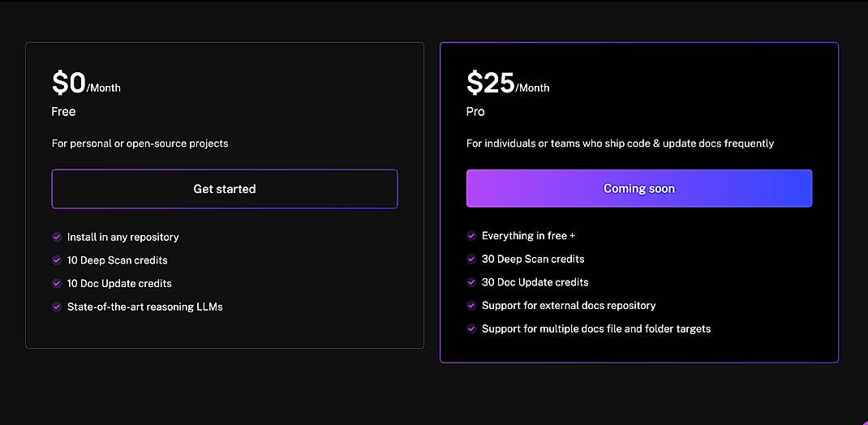The height and width of the screenshot is (425, 868).
Task: Click checkmark icon beside Everything in free +
Action: [471, 236]
